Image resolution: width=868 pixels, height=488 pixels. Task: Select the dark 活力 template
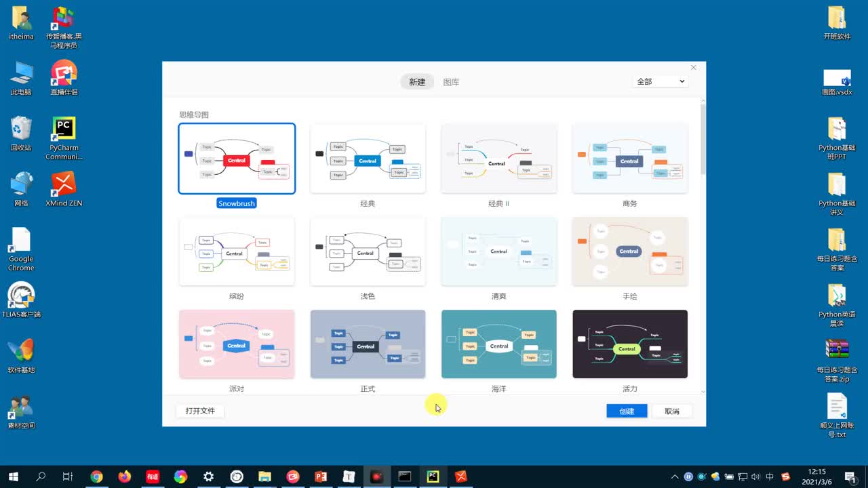pos(630,344)
